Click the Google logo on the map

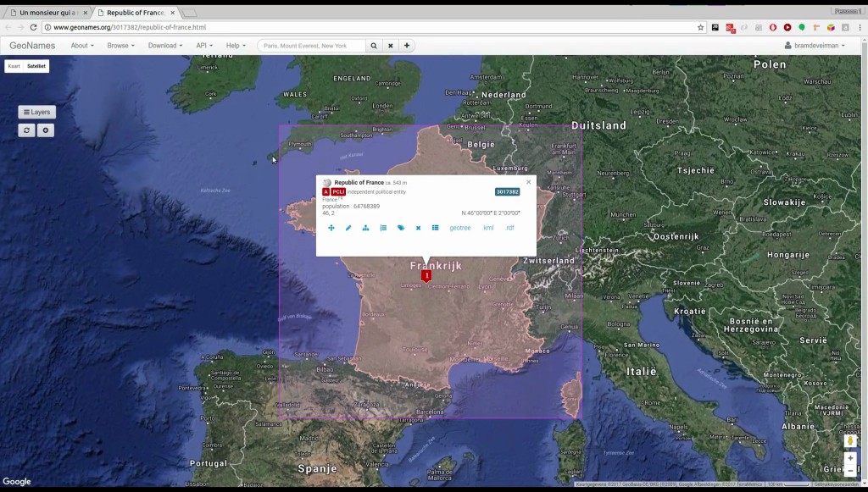[17, 482]
